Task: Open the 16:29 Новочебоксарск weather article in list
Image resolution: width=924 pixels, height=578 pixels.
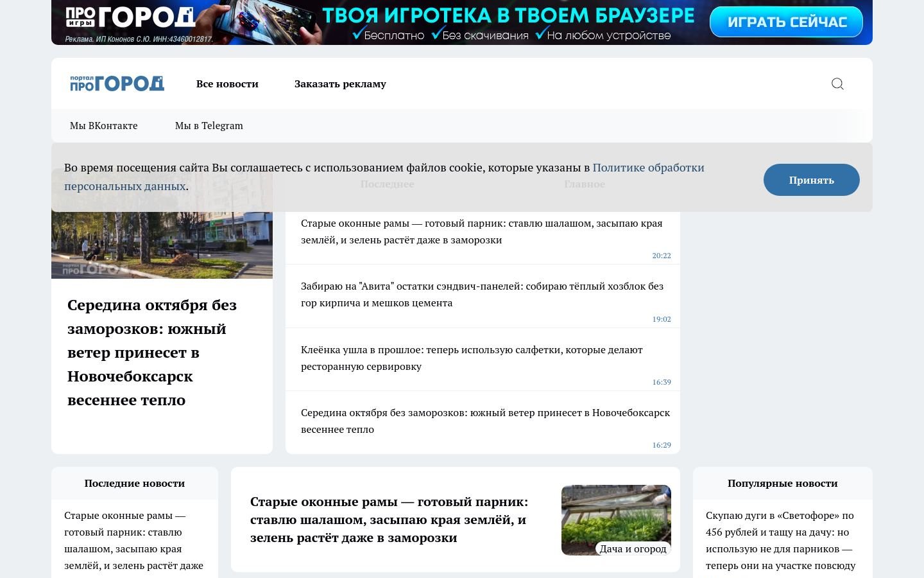Action: click(485, 421)
